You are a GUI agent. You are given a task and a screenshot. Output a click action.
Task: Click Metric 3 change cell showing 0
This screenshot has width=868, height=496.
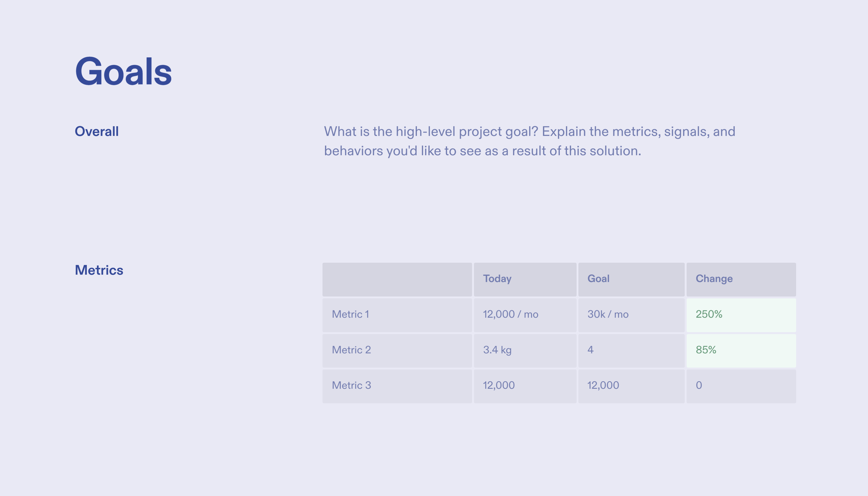click(x=699, y=385)
